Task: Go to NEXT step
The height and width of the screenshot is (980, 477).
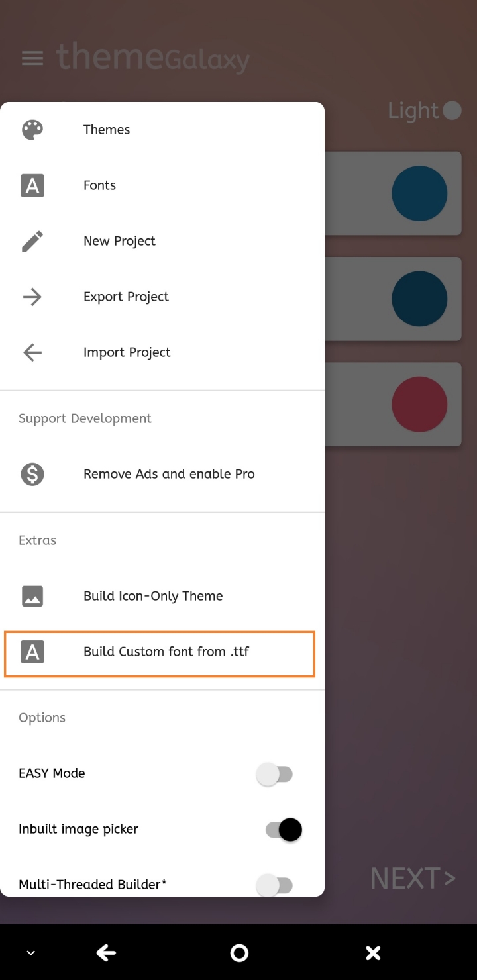Action: [413, 879]
